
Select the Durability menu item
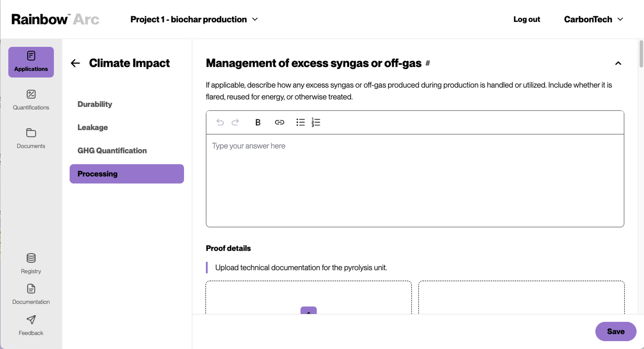[95, 104]
